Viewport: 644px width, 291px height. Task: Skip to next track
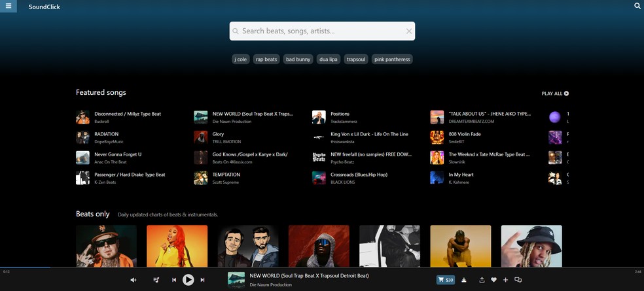(x=202, y=280)
